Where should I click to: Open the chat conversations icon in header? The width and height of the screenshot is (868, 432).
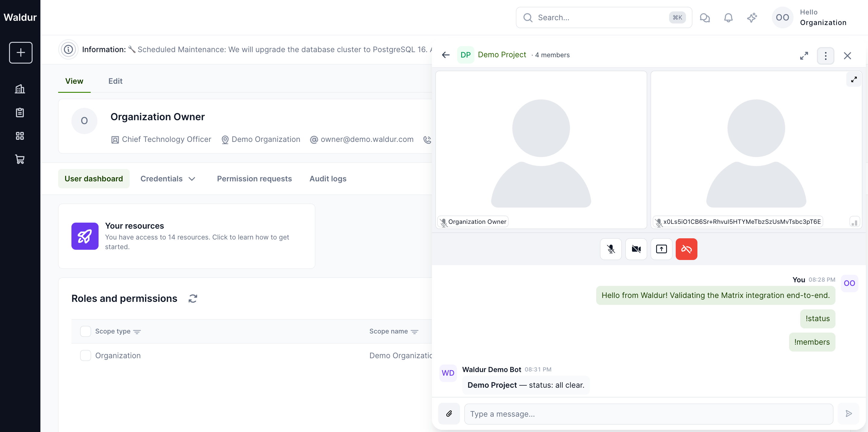[705, 17]
